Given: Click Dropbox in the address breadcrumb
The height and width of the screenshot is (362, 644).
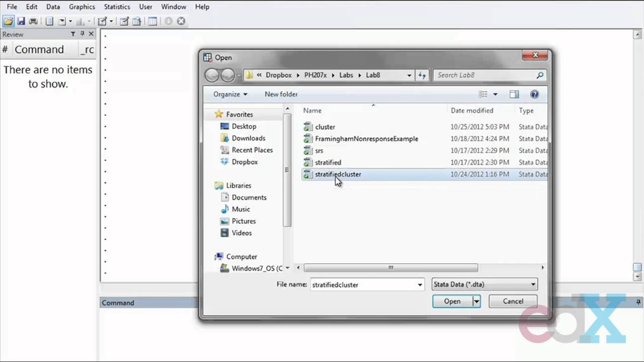Looking at the screenshot, I should 279,75.
